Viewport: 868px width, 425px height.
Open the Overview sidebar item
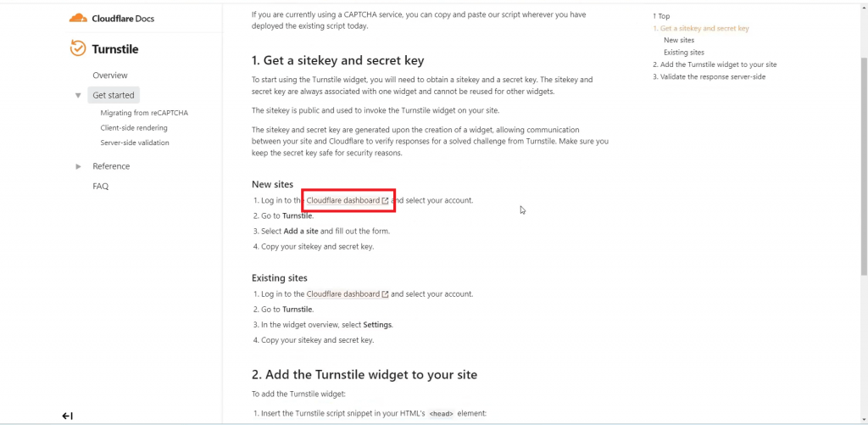point(110,75)
